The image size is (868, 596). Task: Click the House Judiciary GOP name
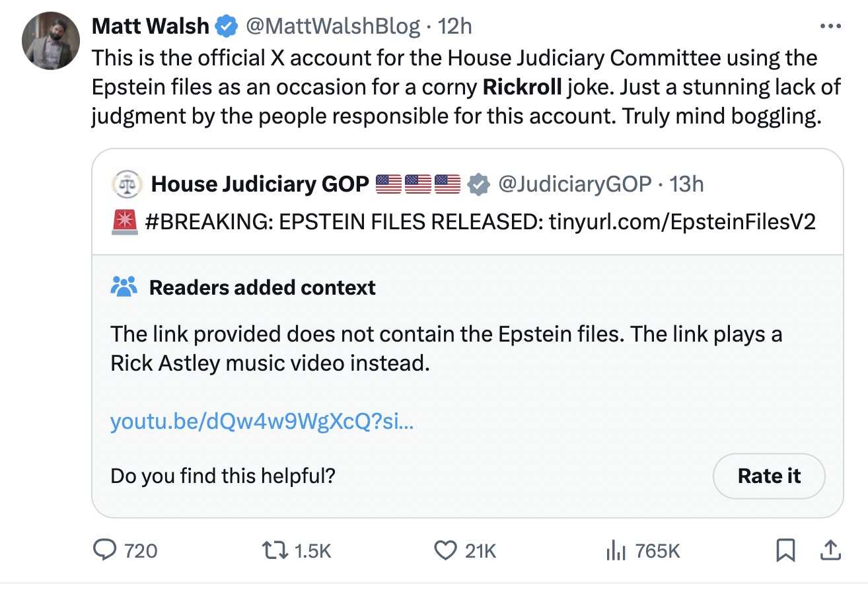[x=260, y=184]
